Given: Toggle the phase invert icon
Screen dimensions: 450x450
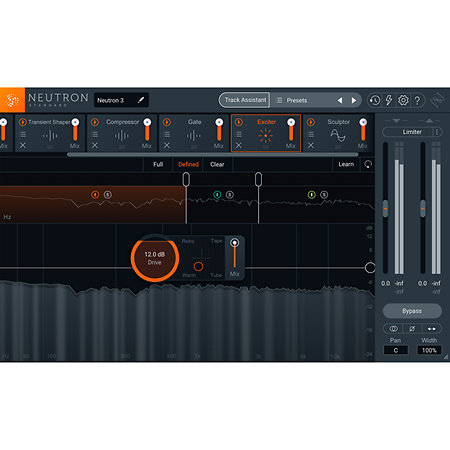Looking at the screenshot, I should tap(412, 329).
